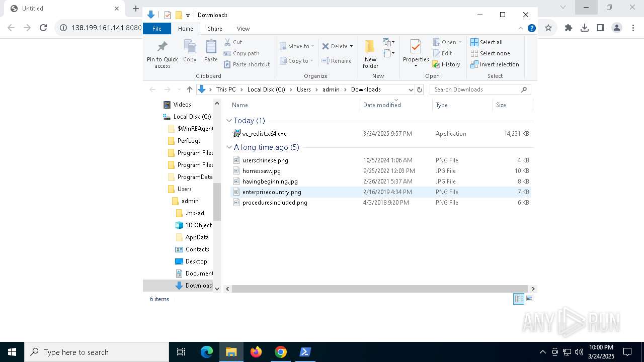The image size is (644, 362).
Task: Click the Copy ribbon icon
Action: (190, 51)
